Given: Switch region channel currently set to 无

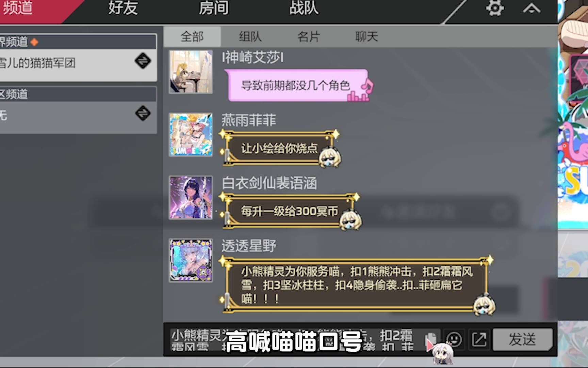Looking at the screenshot, I should [143, 113].
